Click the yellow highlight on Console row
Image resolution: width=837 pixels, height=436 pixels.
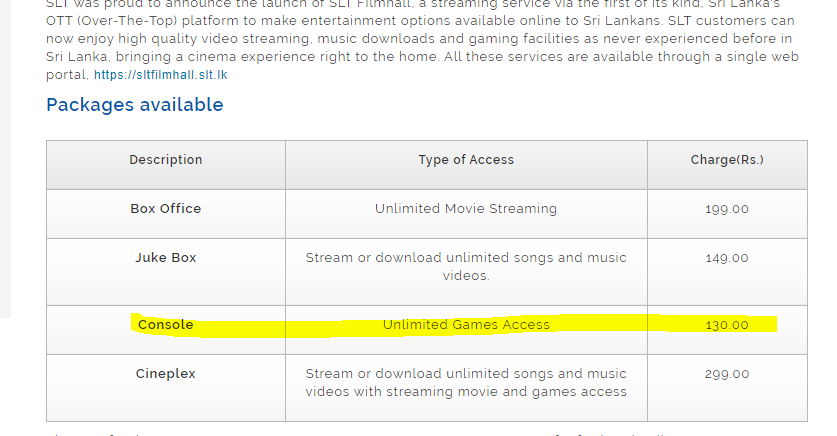coord(454,326)
